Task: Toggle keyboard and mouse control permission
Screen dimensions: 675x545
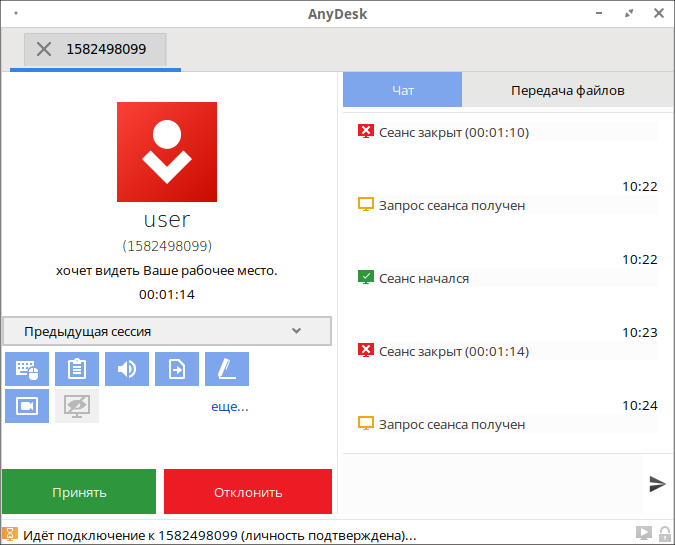Action: point(27,369)
